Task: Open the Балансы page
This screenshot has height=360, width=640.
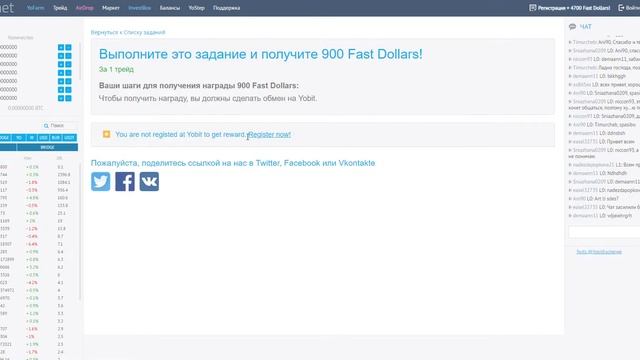Action: [170, 8]
